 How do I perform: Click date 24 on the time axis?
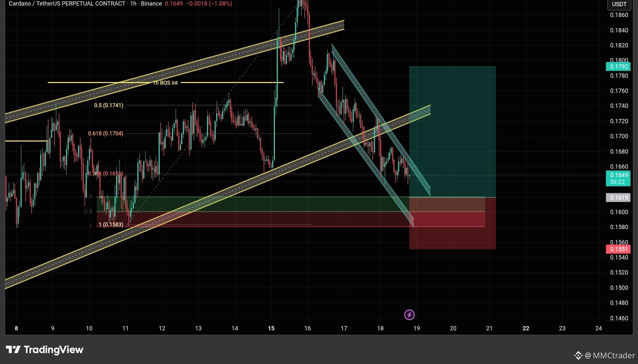coord(599,328)
